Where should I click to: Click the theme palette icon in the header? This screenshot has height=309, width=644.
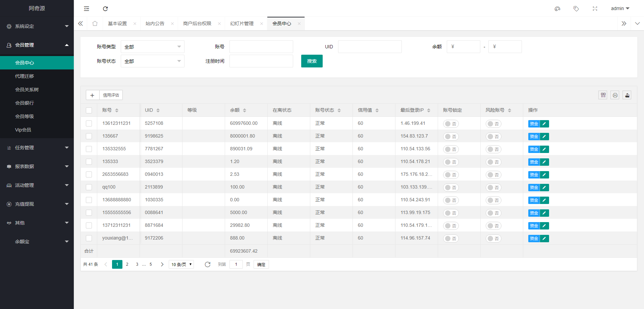[x=557, y=8]
